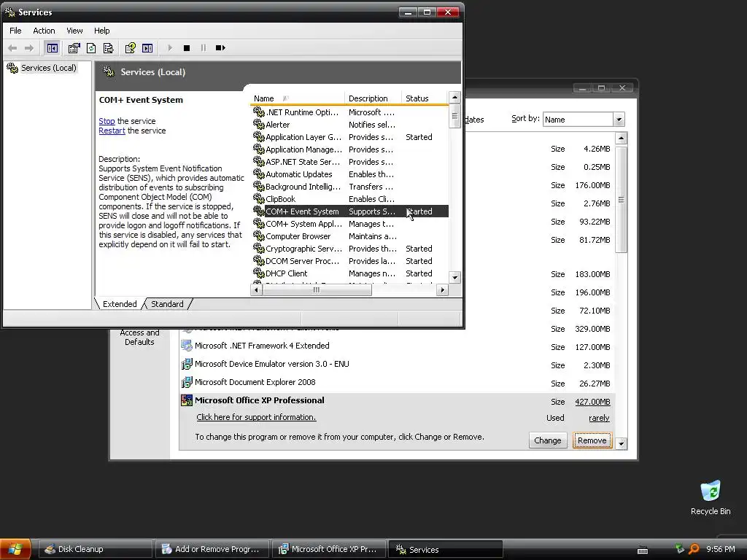Click the gear icon beside ClipBook

click(259, 198)
